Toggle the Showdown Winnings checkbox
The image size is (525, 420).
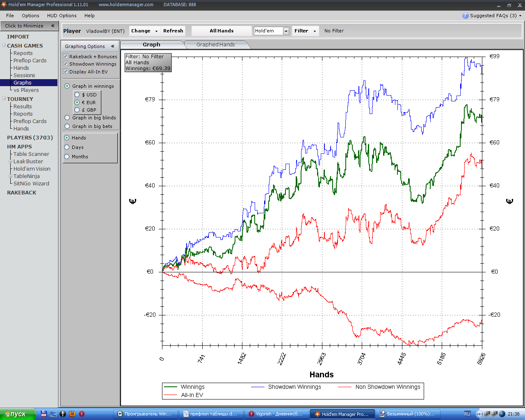coord(66,64)
